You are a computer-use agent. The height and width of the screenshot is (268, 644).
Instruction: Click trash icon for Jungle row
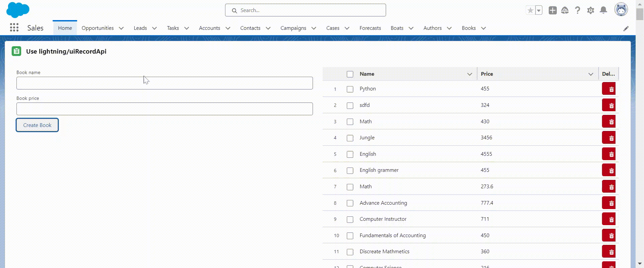[608, 138]
